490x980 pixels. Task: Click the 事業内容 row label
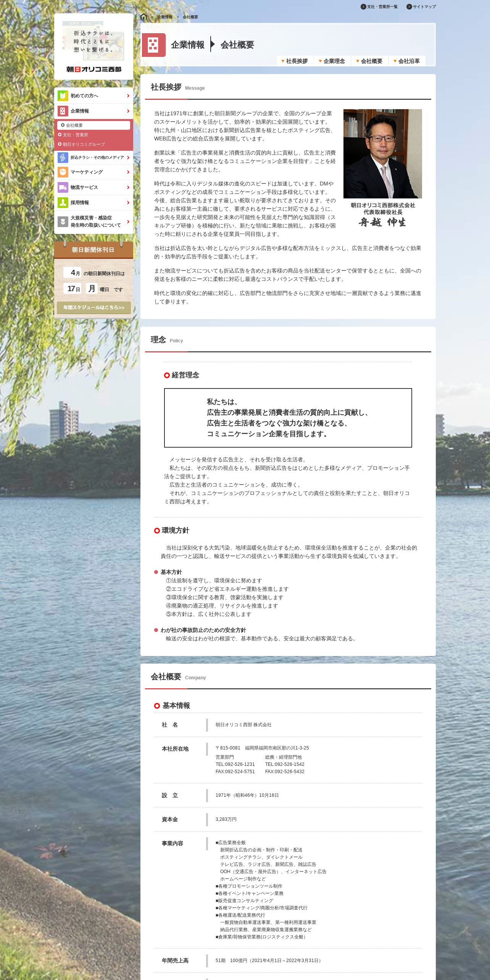tap(172, 843)
